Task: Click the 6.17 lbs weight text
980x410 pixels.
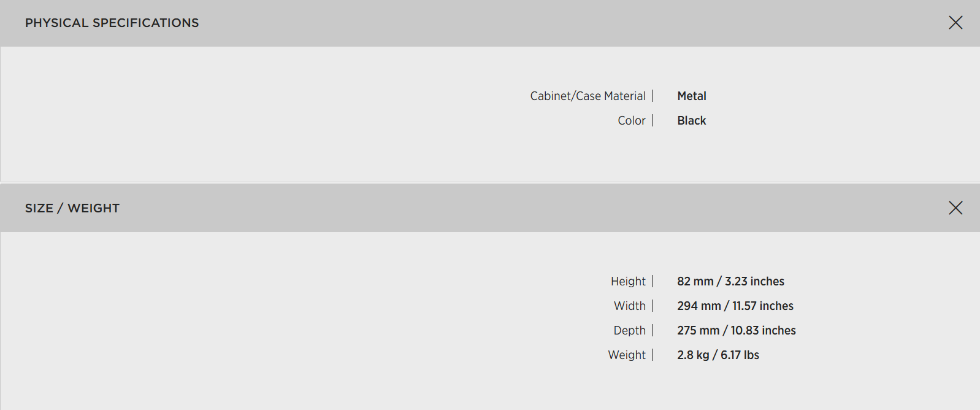Action: (740, 355)
